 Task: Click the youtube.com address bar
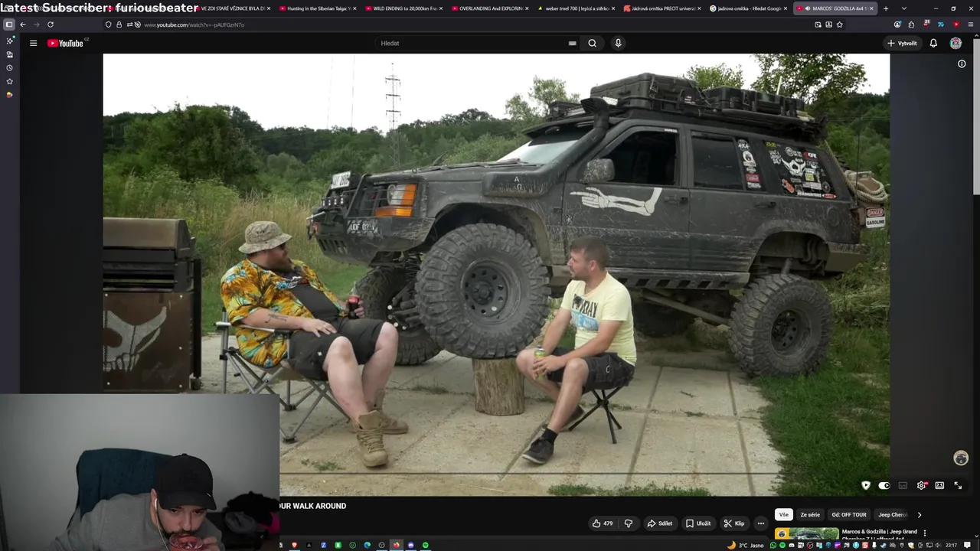pos(475,24)
